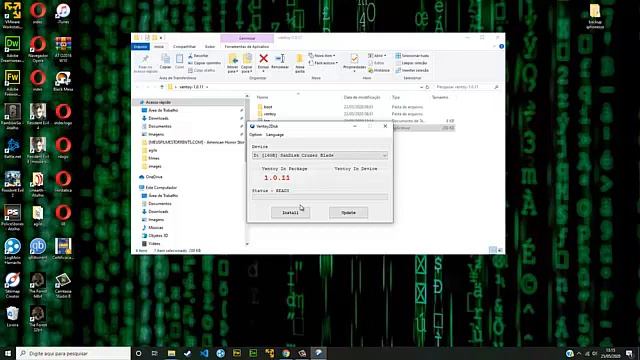The width and height of the screenshot is (640, 360).
Task: Open the Ferramentas de Aplicativo tab
Action: (x=247, y=47)
